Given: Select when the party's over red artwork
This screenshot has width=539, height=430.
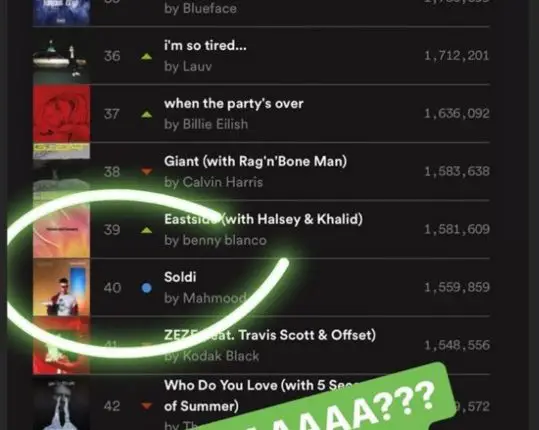Looking at the screenshot, I should click(x=61, y=113).
